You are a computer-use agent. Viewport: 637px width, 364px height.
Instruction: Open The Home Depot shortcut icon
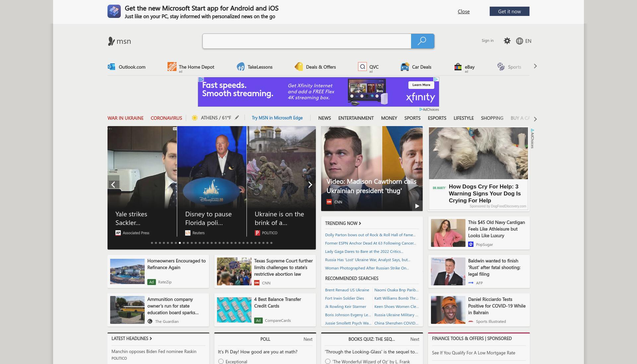click(x=172, y=67)
